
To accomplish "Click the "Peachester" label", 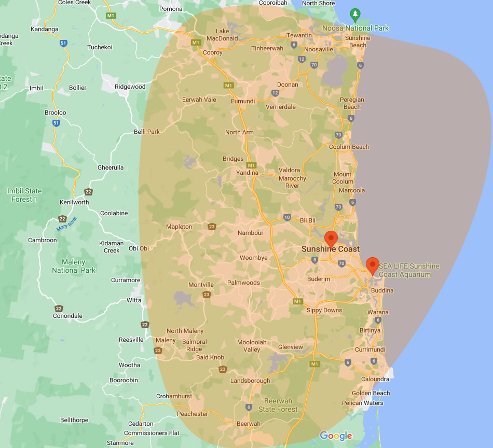I will click(193, 414).
